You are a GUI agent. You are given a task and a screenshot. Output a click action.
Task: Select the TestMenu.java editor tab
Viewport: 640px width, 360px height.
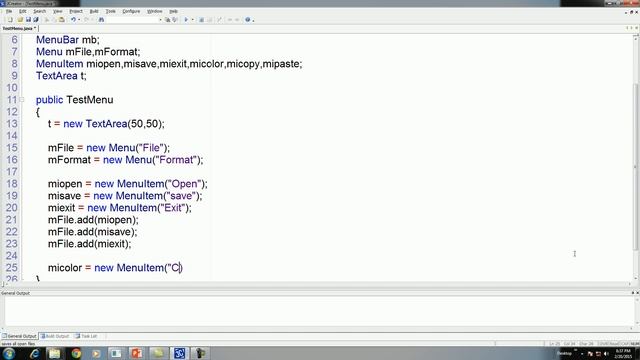tap(19, 29)
